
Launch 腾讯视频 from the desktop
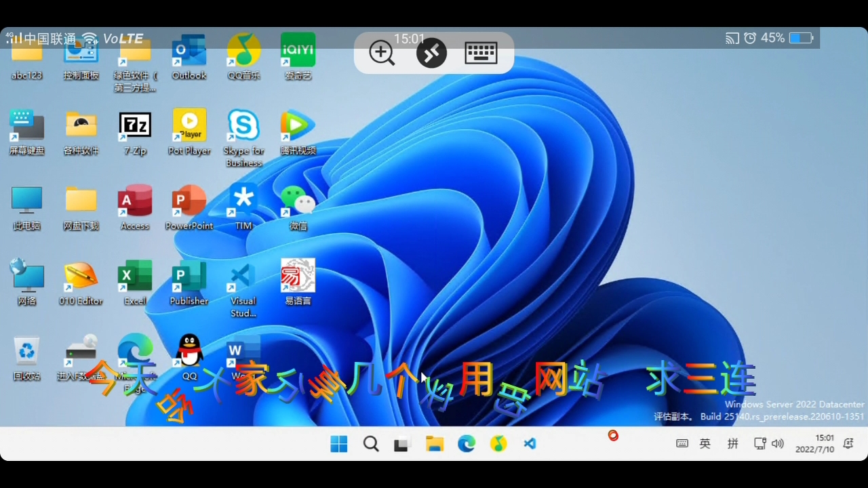point(298,132)
